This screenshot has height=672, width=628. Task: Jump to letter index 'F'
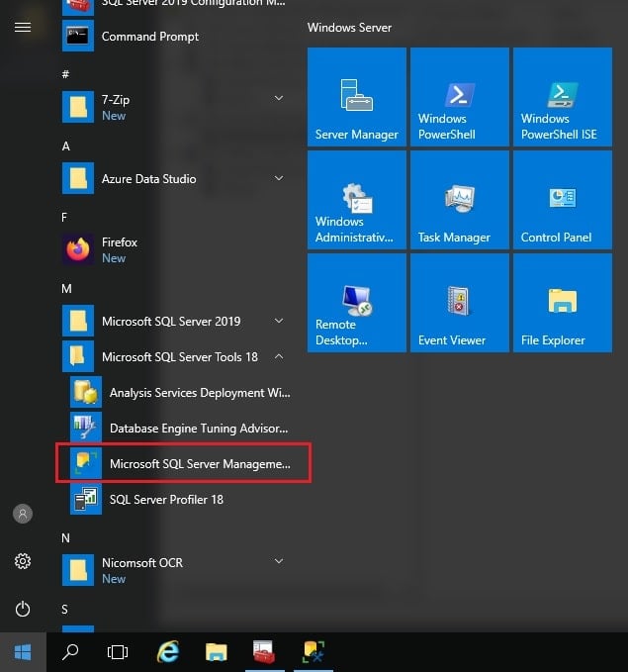64,218
